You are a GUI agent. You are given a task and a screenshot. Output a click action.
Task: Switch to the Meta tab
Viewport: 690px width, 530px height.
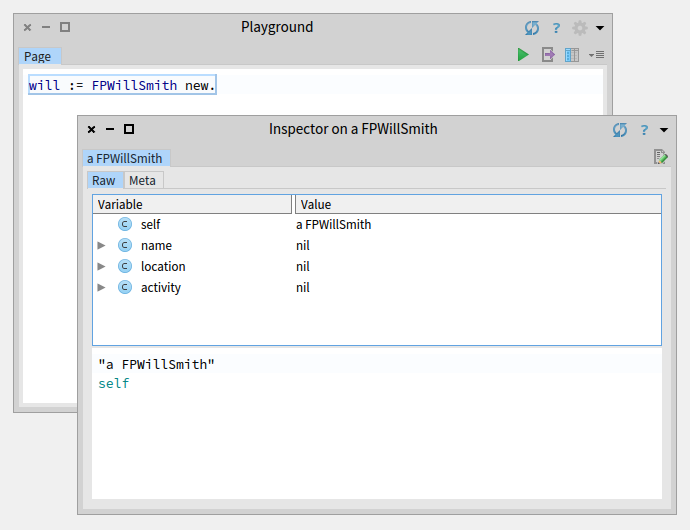tap(143, 180)
